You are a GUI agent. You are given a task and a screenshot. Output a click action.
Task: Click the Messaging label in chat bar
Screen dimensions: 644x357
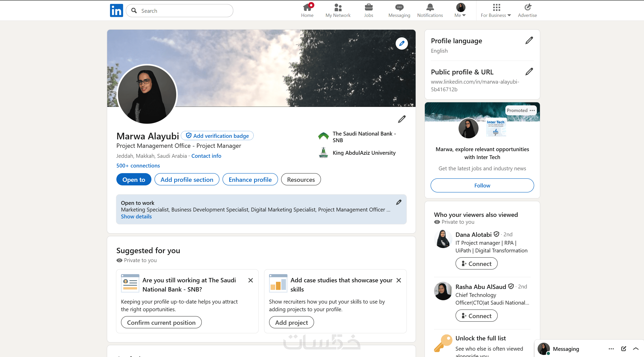point(566,349)
